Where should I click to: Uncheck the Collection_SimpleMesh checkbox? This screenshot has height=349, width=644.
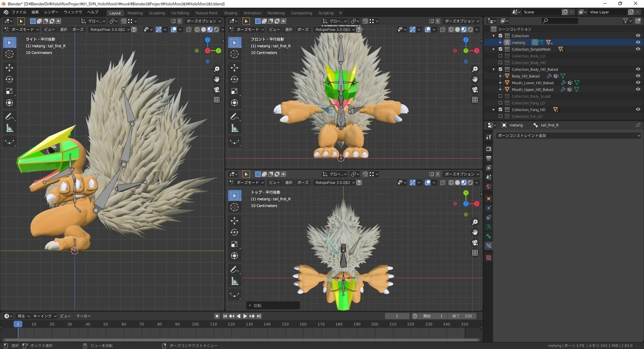coord(501,49)
